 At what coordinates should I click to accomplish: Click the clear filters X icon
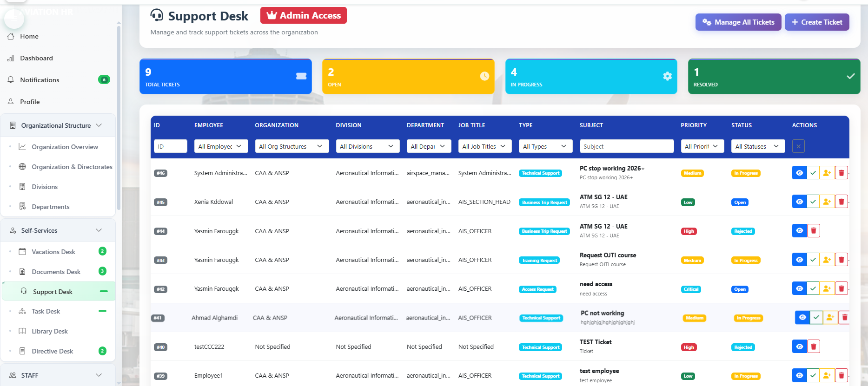point(798,146)
